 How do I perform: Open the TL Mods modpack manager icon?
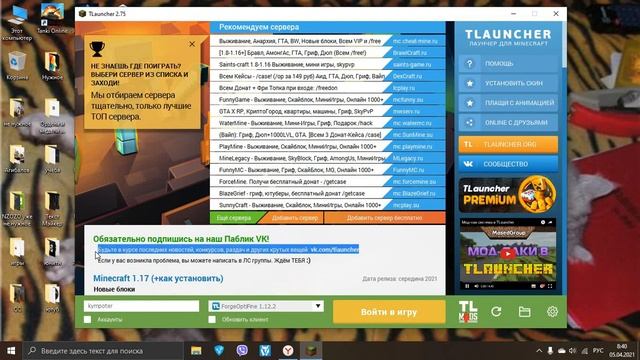[x=468, y=312]
